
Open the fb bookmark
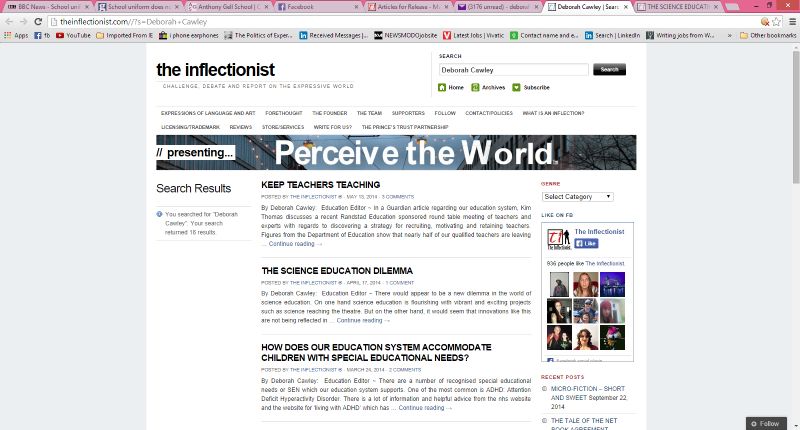click(x=42, y=36)
